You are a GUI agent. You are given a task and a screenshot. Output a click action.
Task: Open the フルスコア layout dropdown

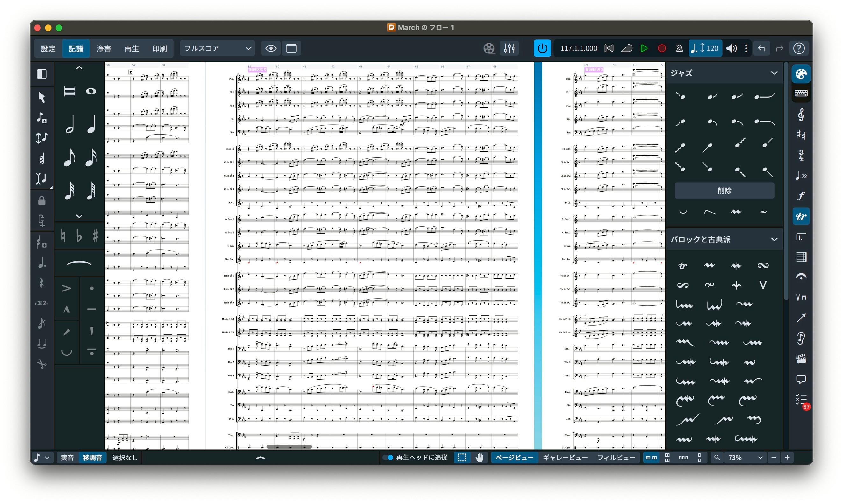click(217, 48)
